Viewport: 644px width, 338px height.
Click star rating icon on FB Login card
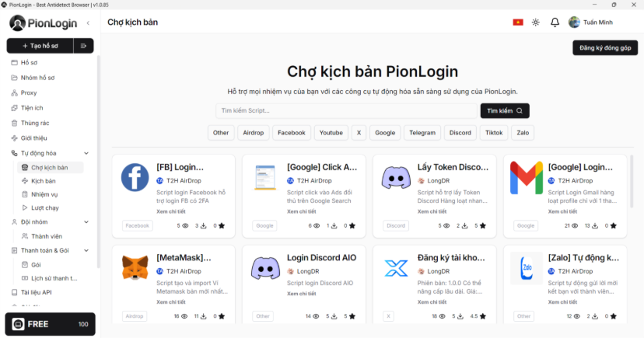[222, 225]
